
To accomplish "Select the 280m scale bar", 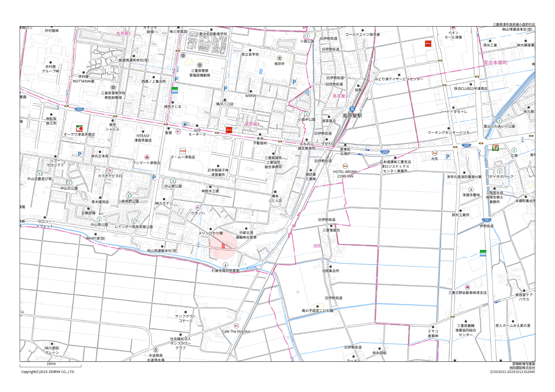I will pos(51,365).
